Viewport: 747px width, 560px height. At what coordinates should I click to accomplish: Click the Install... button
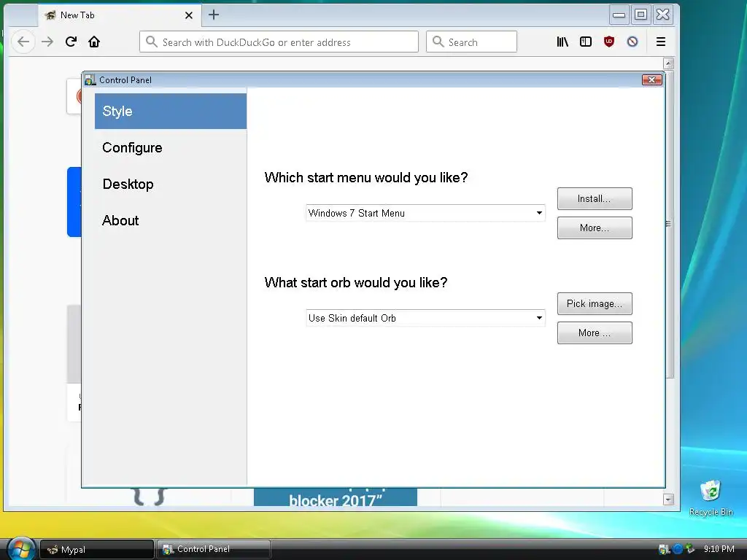click(x=595, y=198)
